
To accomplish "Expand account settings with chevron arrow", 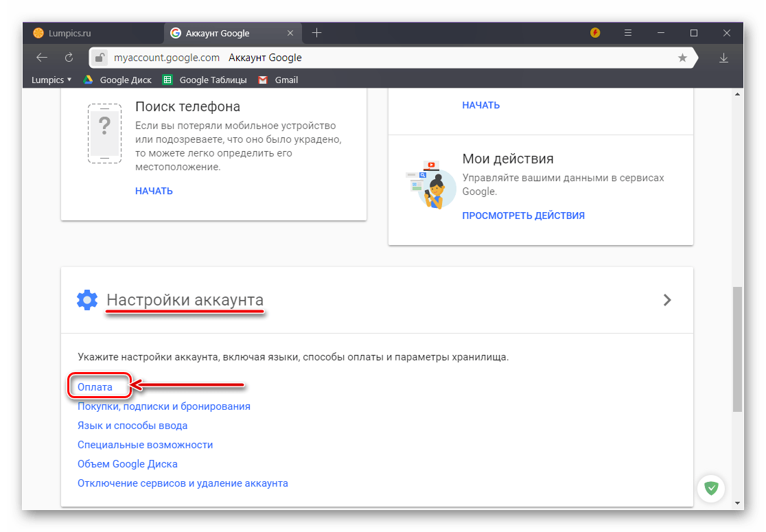I will [x=667, y=300].
